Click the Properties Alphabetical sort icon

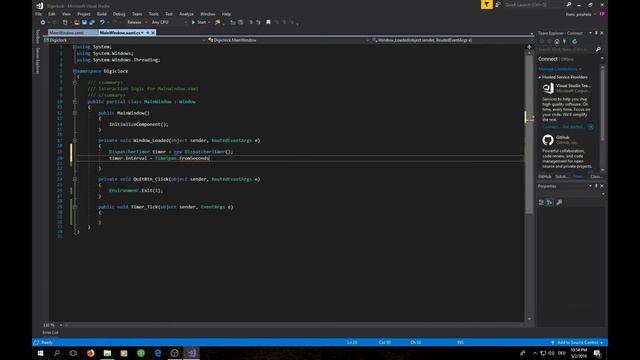point(549,202)
